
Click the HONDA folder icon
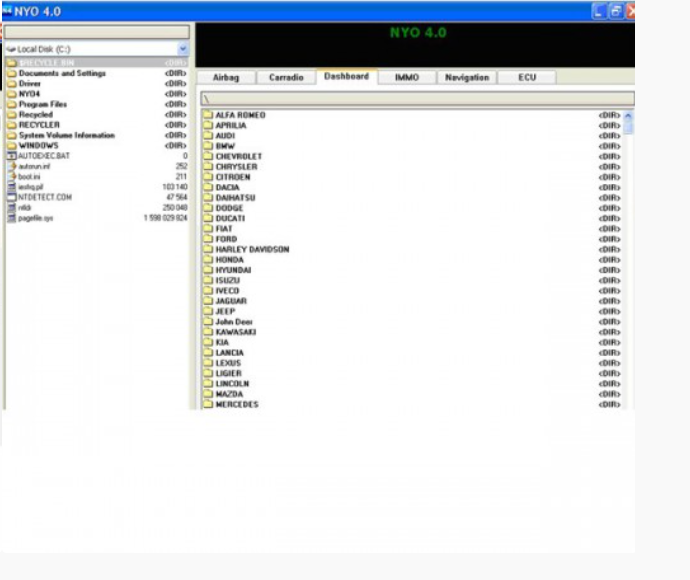coord(208,260)
